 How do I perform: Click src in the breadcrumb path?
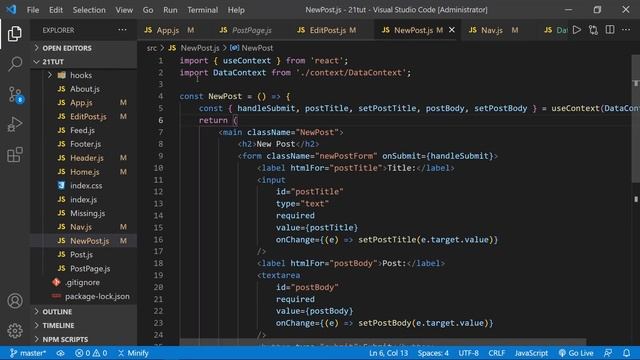[x=151, y=48]
